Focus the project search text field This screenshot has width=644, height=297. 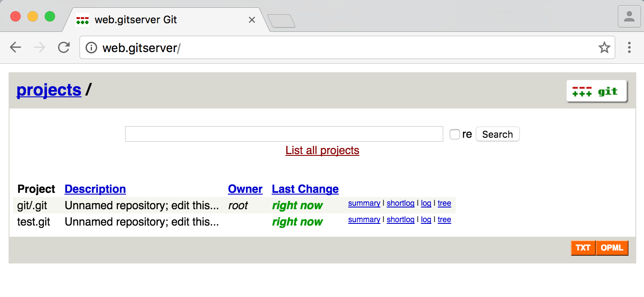(x=284, y=134)
